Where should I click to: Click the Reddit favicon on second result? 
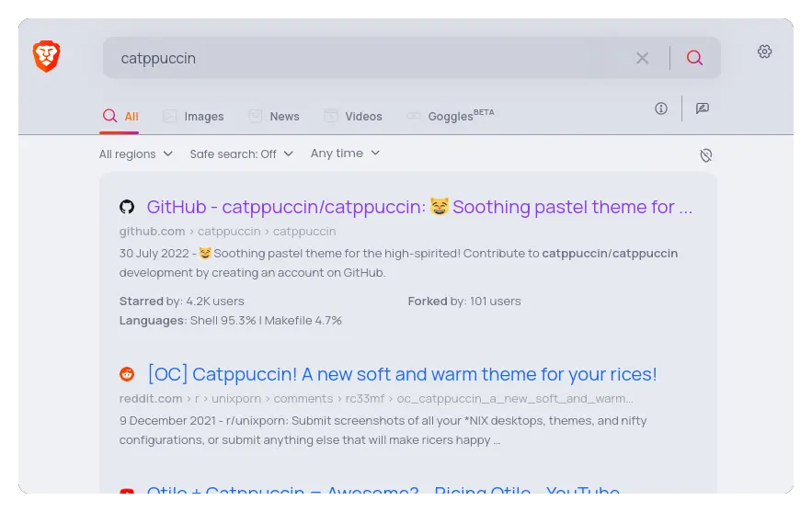(127, 374)
